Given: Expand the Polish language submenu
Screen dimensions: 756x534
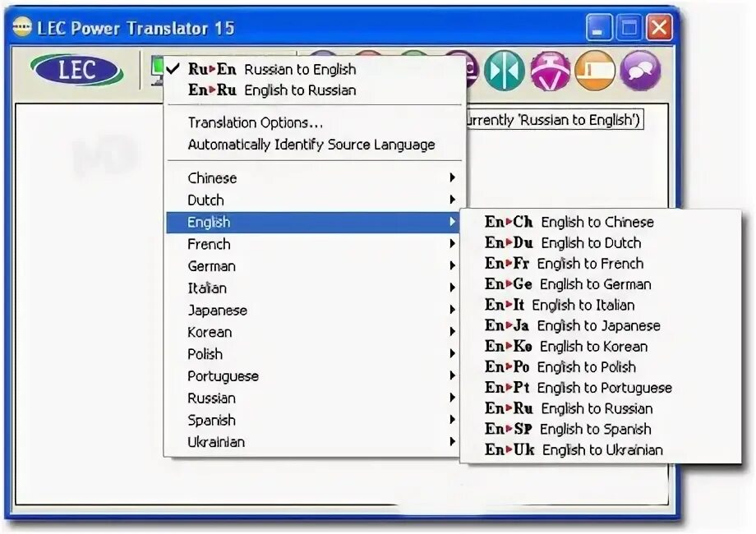Looking at the screenshot, I should [x=314, y=354].
